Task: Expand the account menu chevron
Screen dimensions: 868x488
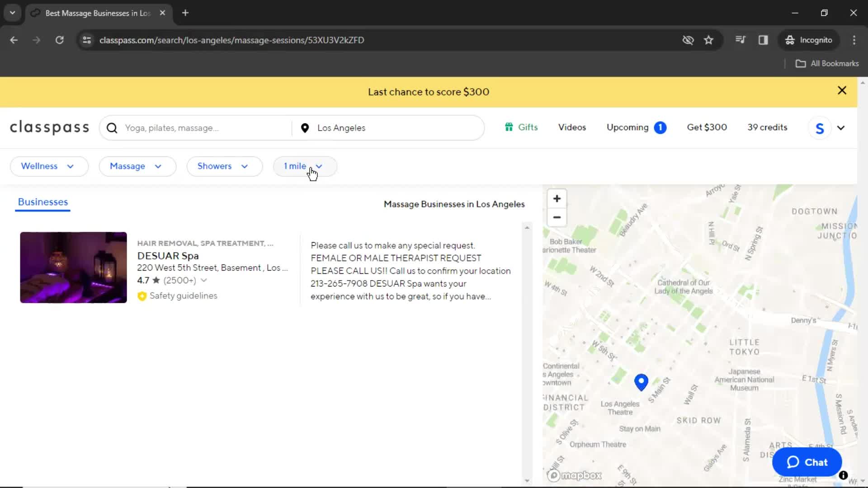Action: click(x=841, y=128)
